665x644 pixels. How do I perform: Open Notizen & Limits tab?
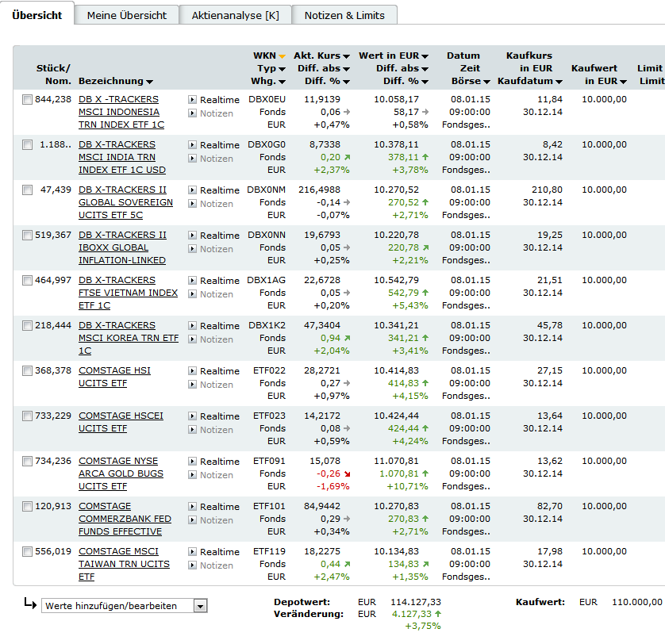click(x=344, y=15)
